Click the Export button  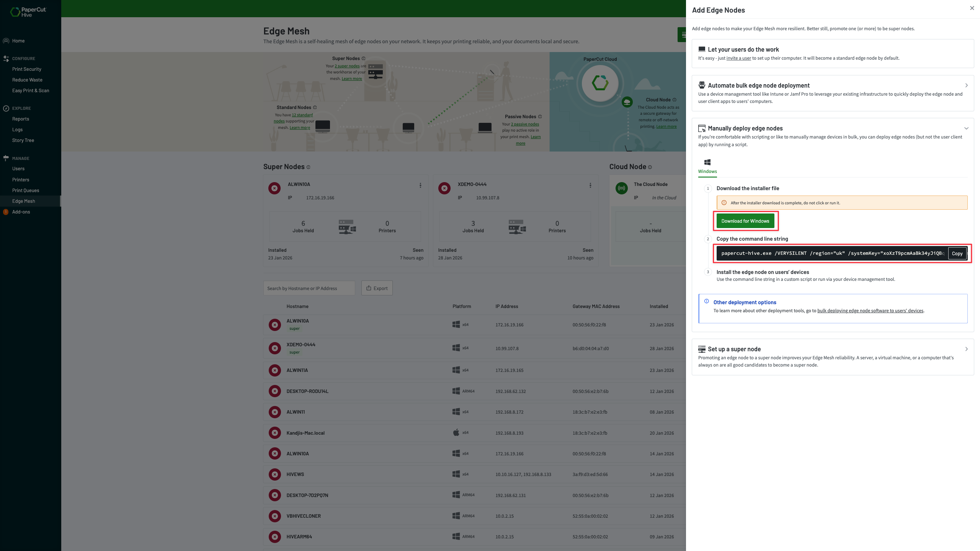[377, 288]
